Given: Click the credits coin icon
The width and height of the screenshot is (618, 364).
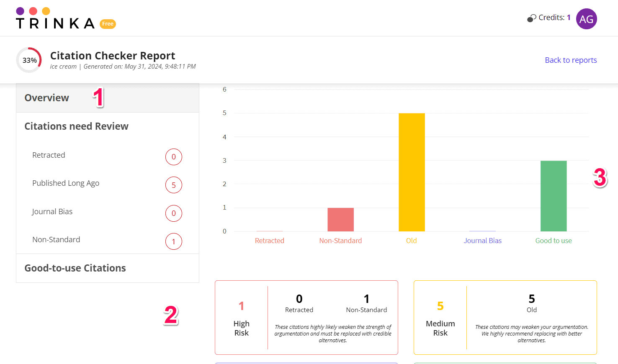Looking at the screenshot, I should [x=531, y=18].
